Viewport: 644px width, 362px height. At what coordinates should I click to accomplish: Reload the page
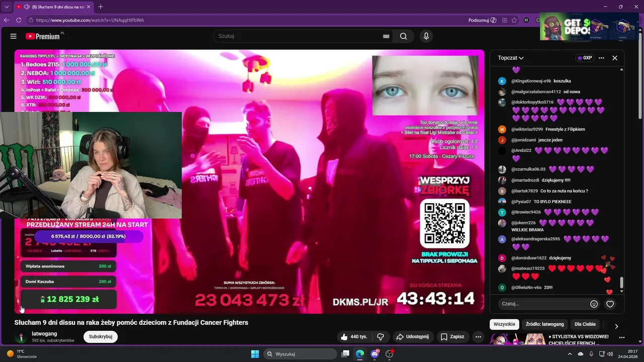click(19, 20)
